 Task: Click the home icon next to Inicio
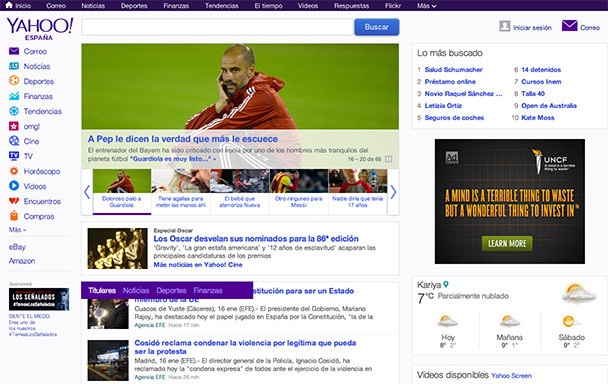click(x=9, y=5)
